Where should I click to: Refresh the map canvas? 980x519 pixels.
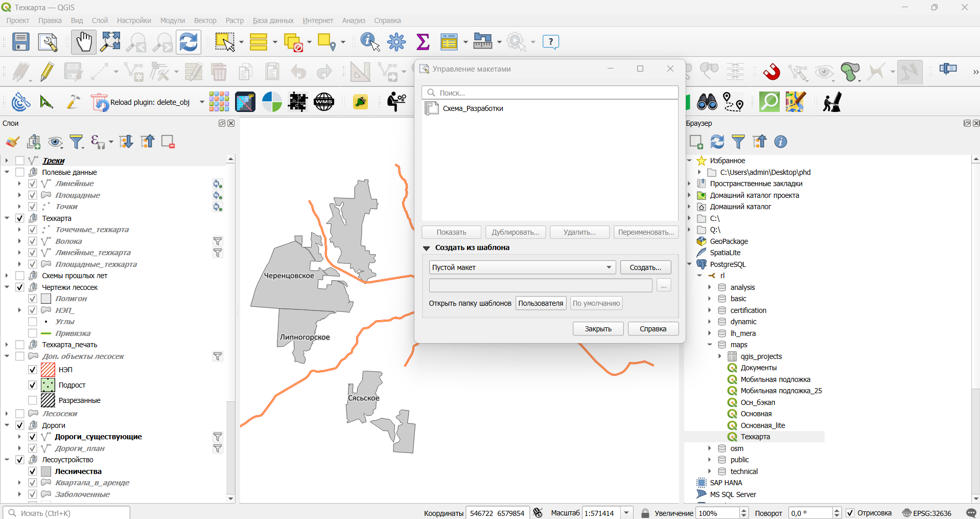[x=189, y=42]
